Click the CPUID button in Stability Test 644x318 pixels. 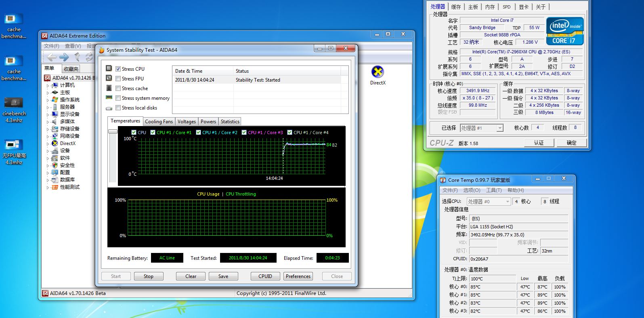265,276
